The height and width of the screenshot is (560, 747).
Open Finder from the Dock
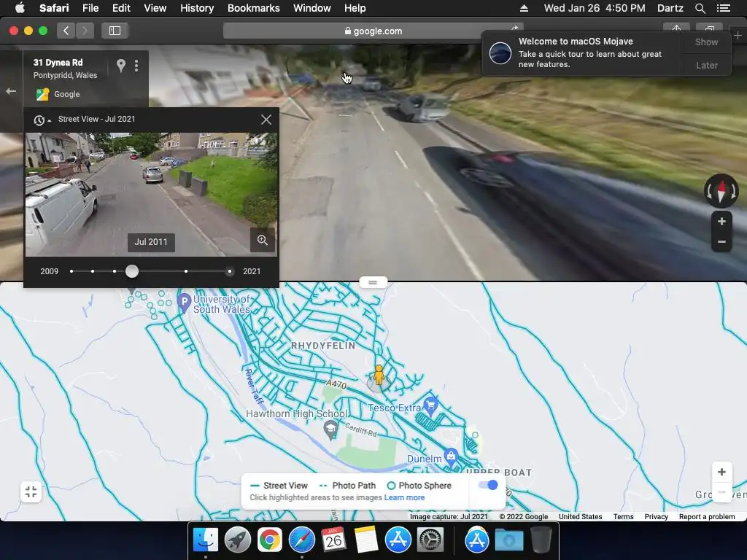point(205,540)
